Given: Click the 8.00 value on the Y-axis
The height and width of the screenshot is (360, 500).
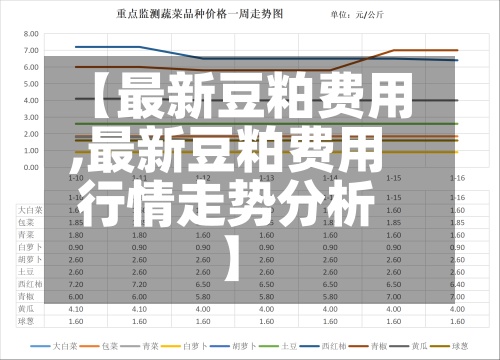Looking at the screenshot, I should pos(31,34).
